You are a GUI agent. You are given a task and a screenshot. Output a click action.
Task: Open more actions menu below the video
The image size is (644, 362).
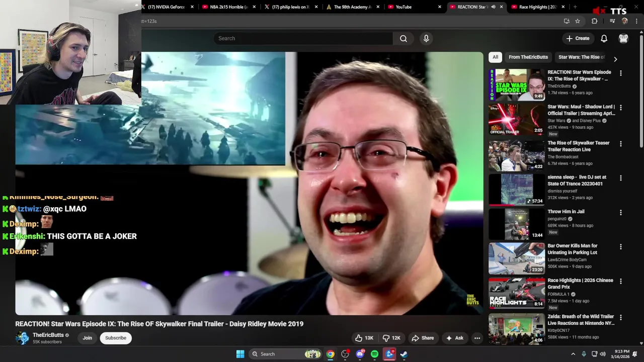coord(477,338)
